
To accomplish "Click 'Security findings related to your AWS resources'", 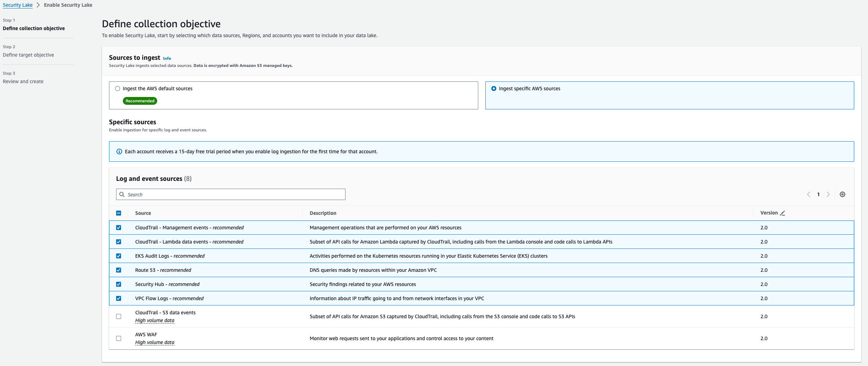I will [x=363, y=284].
